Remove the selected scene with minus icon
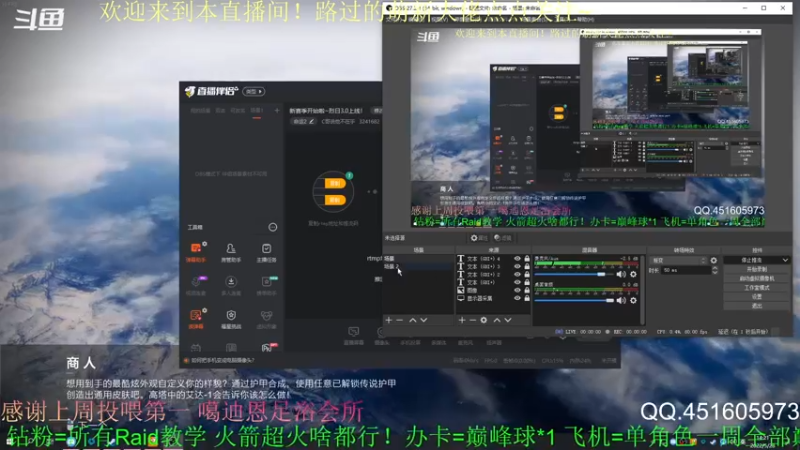800x450 pixels. [x=400, y=320]
